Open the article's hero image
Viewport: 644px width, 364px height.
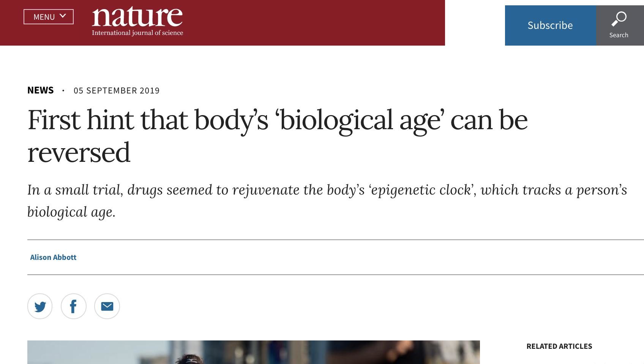coord(253,352)
